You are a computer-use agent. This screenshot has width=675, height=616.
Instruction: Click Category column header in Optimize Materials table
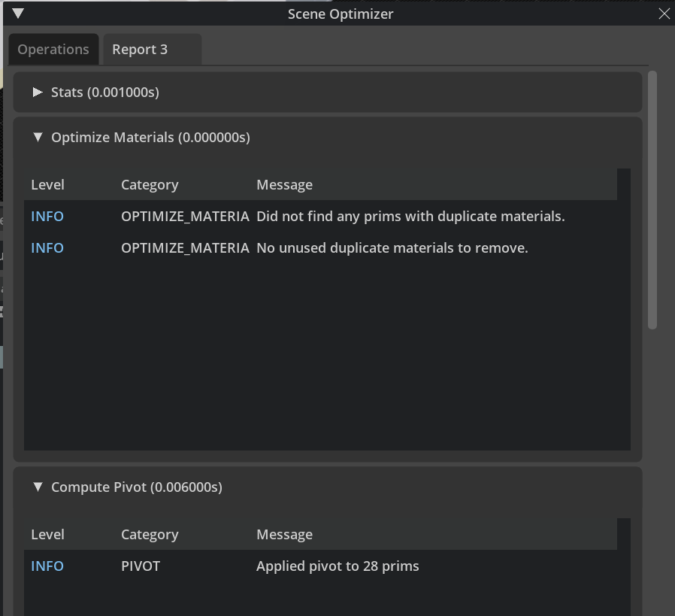[x=150, y=185]
